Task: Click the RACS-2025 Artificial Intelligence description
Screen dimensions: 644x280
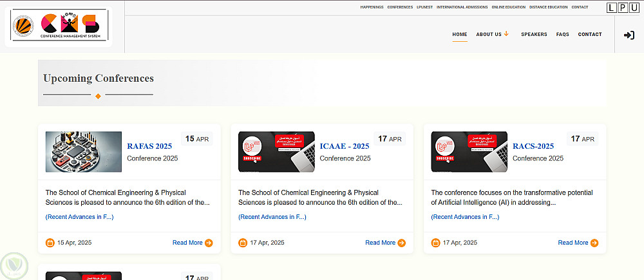Action: (512, 198)
